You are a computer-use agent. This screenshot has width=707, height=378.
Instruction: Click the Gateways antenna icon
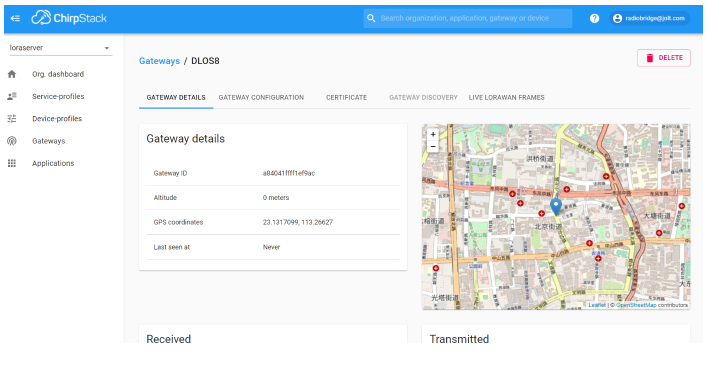[12, 141]
